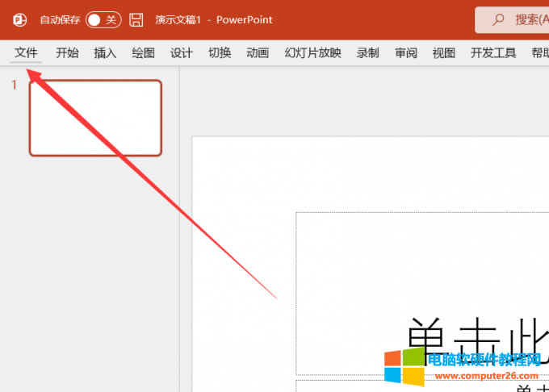The width and height of the screenshot is (549, 392).
Task: Save the presentation with the floppy disk icon
Action: pyautogui.click(x=136, y=19)
